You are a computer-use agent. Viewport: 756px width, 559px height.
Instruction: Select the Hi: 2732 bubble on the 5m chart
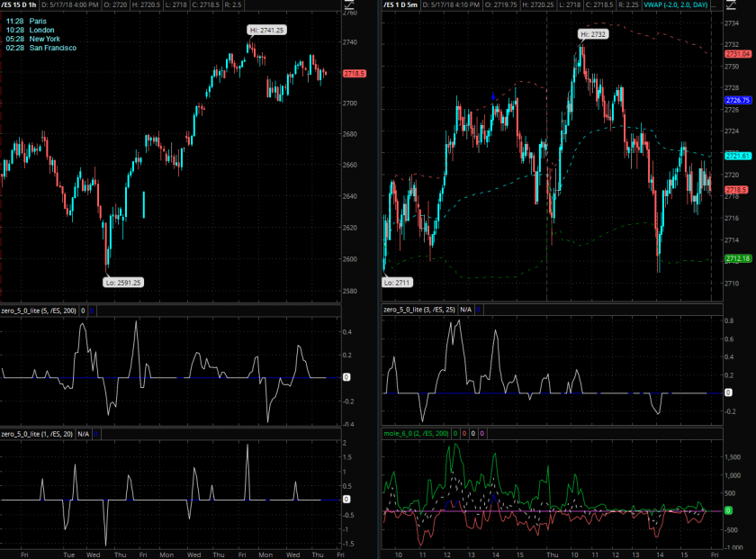(594, 33)
